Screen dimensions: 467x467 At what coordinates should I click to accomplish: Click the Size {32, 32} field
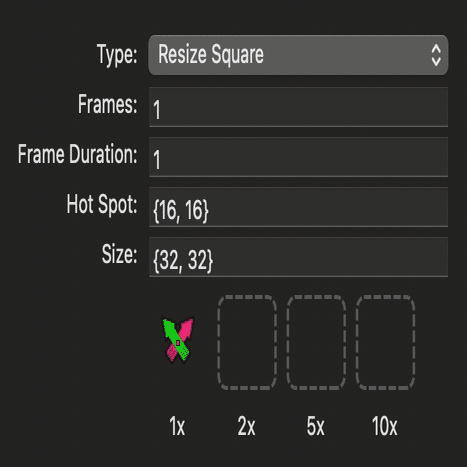298,257
